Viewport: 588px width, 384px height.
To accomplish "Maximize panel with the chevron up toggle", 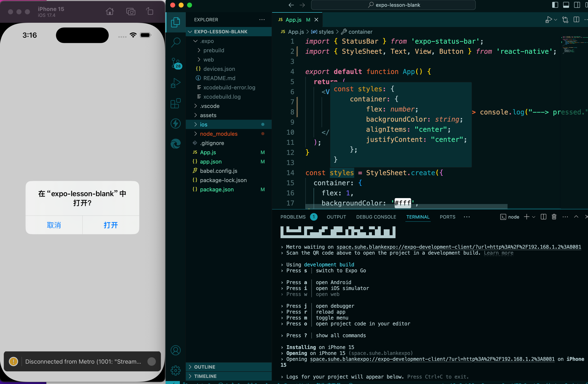I will [x=576, y=217].
